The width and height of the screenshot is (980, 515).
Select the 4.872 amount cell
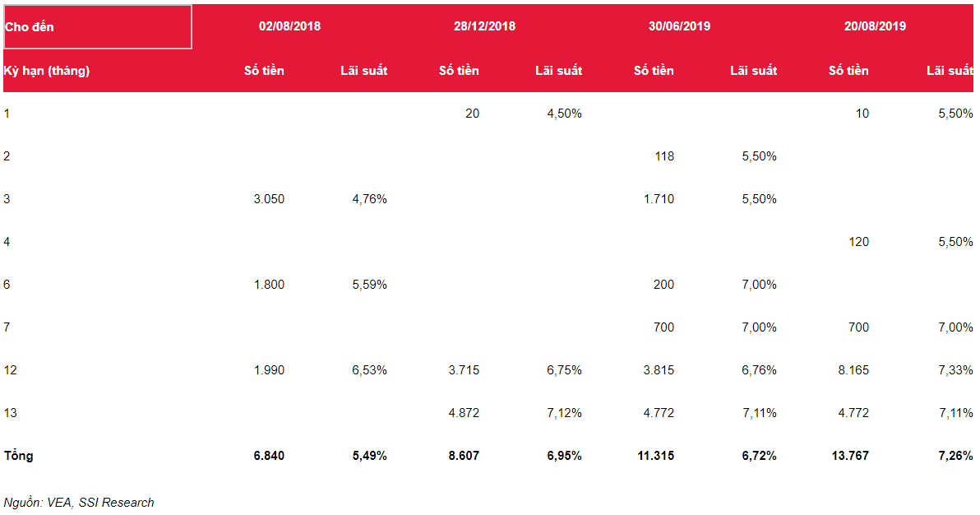tap(464, 413)
